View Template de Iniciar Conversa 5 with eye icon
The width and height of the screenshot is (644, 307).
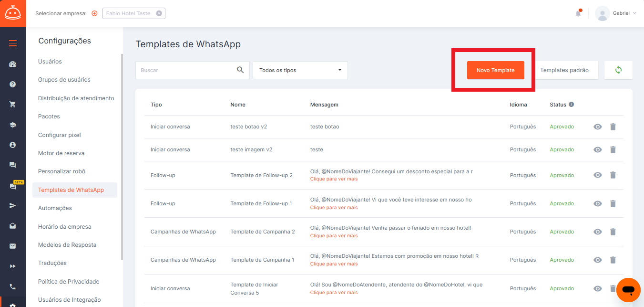pyautogui.click(x=597, y=288)
